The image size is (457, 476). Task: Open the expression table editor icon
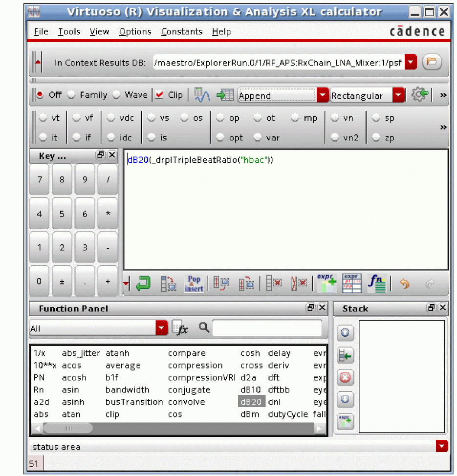[x=351, y=283]
